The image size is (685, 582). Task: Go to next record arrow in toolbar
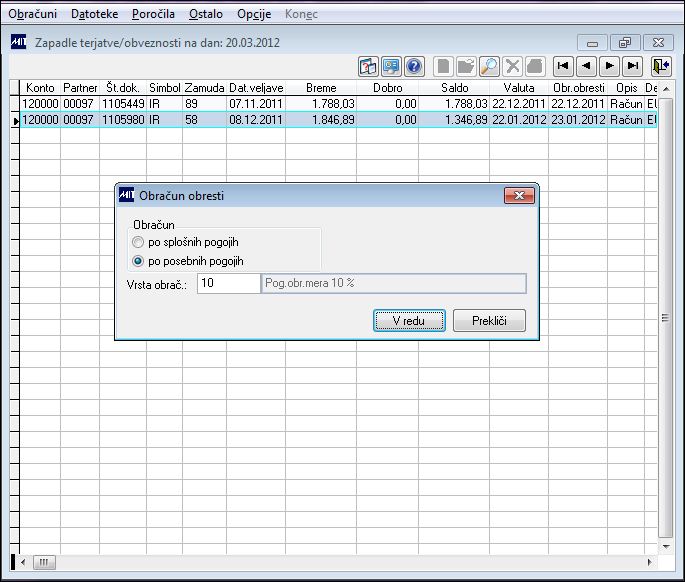[609, 66]
